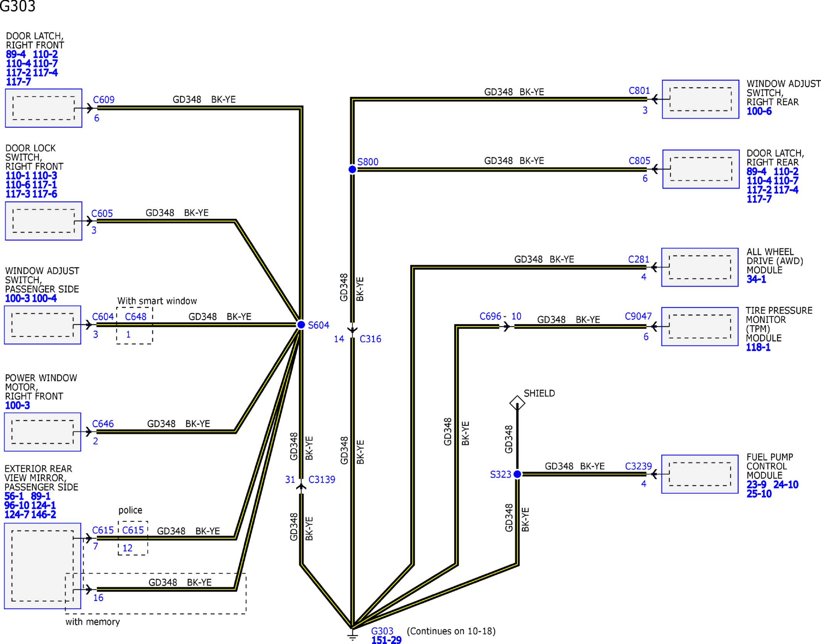Go to page reference 100-6
821x644 pixels.
pyautogui.click(x=759, y=111)
